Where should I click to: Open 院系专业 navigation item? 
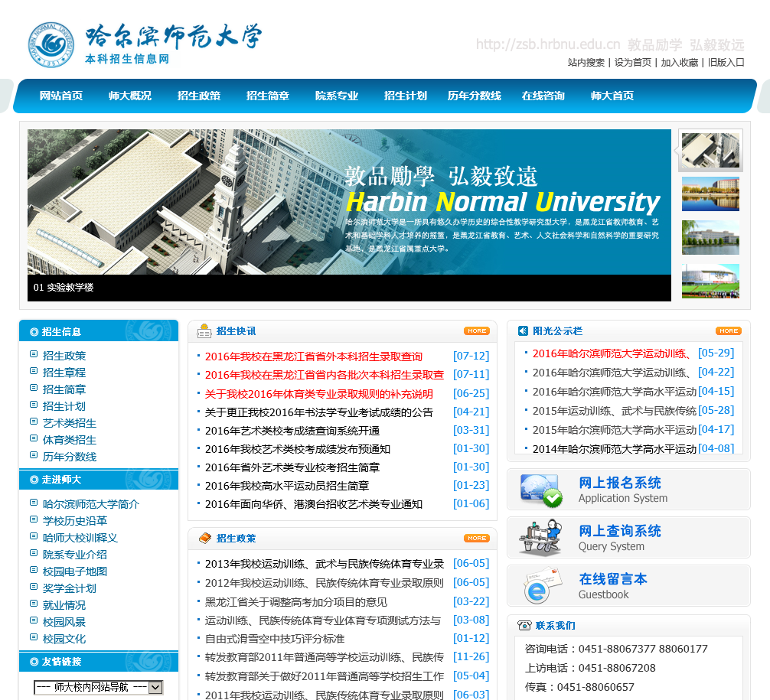tap(336, 96)
